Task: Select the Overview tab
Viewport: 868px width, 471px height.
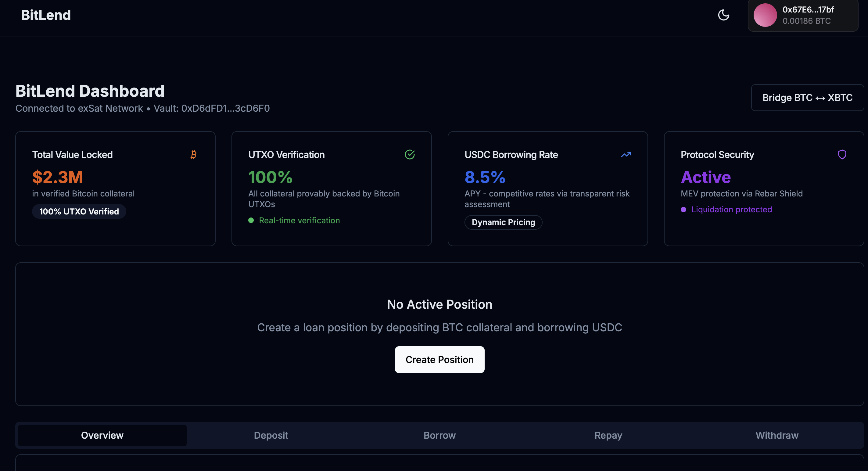Action: pyautogui.click(x=102, y=435)
